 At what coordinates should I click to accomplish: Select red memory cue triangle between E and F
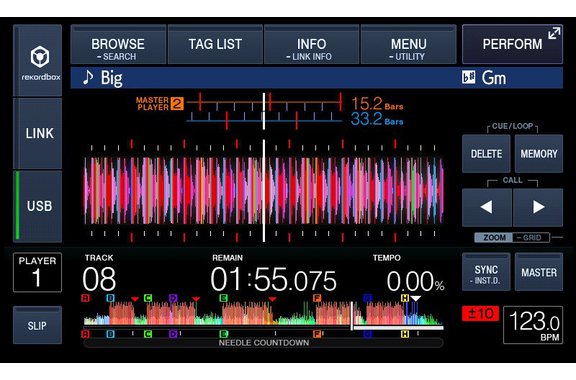(x=272, y=299)
